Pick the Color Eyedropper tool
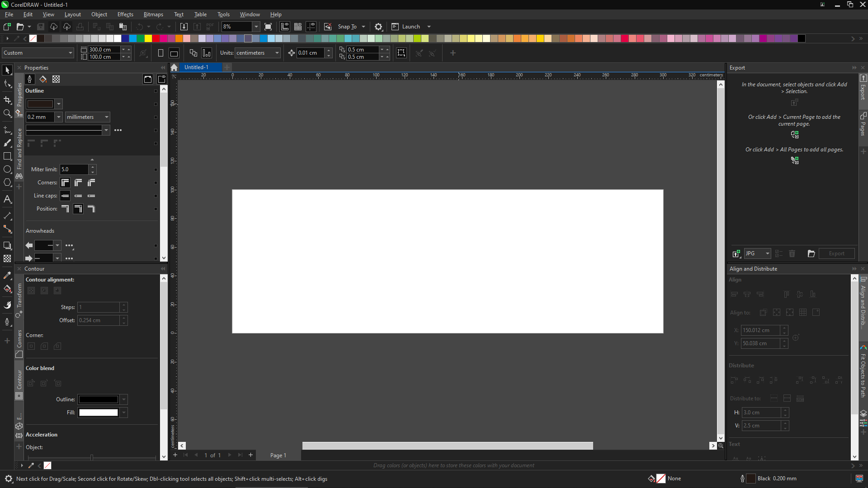The width and height of the screenshot is (868, 488). tap(7, 275)
